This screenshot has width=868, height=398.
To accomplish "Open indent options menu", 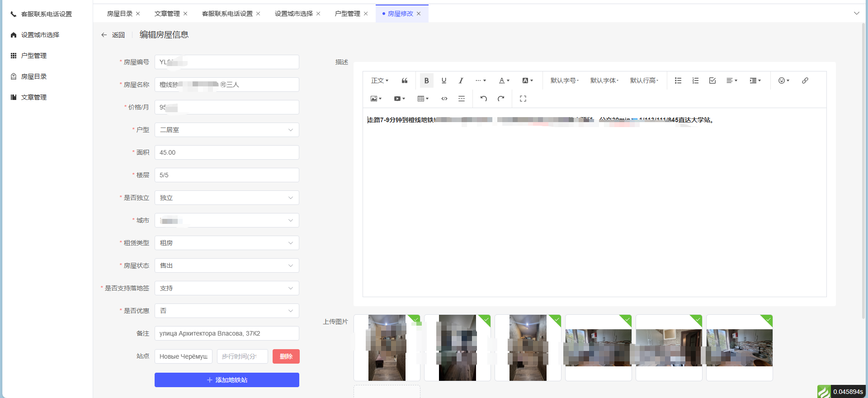I will [x=755, y=81].
